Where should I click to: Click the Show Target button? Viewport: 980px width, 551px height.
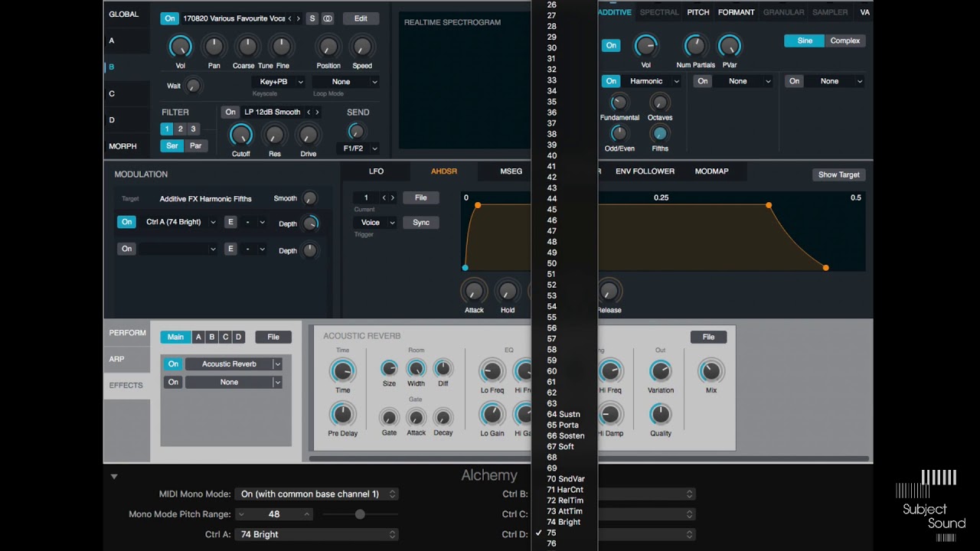coord(838,174)
